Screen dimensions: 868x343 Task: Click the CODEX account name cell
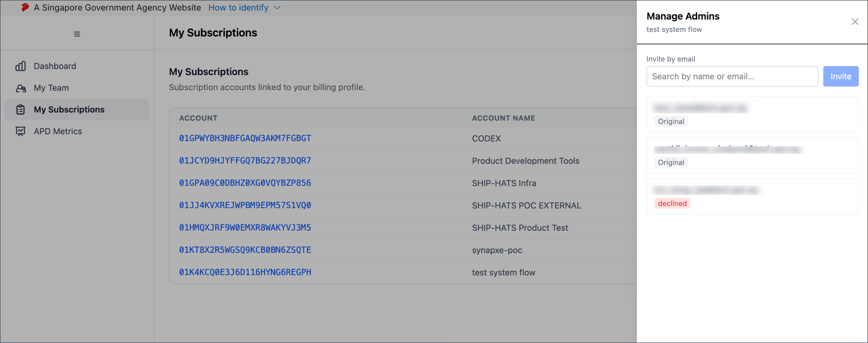[486, 139]
